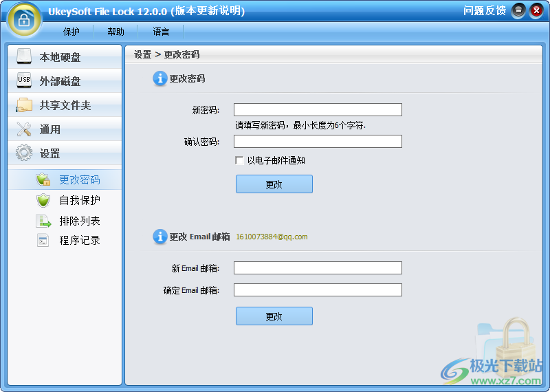Click the info icon beside 更改密码 heading

160,78
